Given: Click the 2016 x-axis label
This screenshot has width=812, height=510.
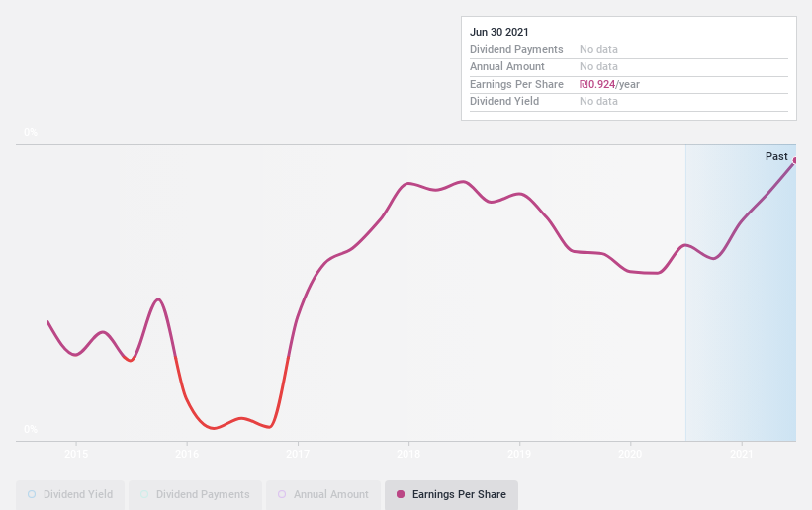Looking at the screenshot, I should [187, 454].
